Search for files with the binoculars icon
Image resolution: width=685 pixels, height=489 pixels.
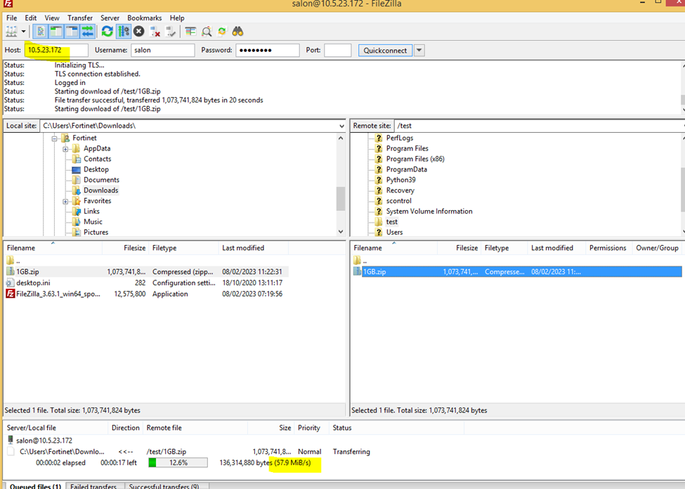(237, 31)
